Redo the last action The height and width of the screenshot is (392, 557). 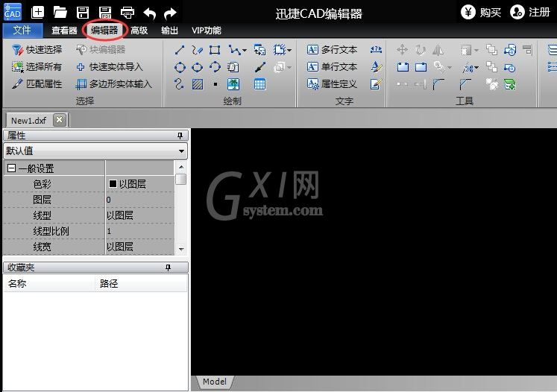171,13
